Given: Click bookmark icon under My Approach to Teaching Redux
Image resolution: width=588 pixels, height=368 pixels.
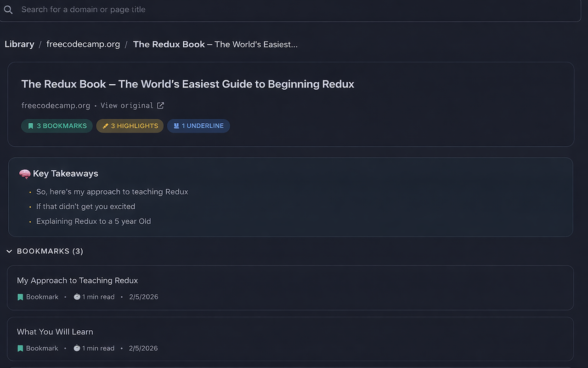Looking at the screenshot, I should [x=20, y=297].
